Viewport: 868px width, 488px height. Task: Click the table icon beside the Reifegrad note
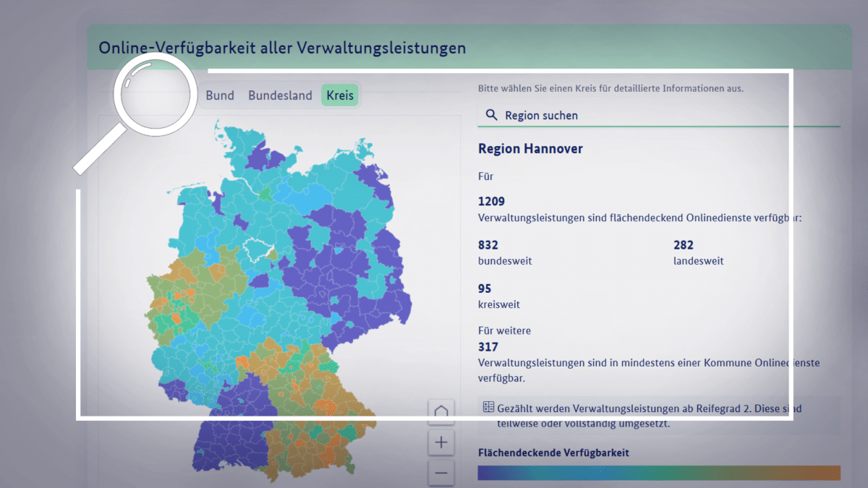(x=488, y=408)
